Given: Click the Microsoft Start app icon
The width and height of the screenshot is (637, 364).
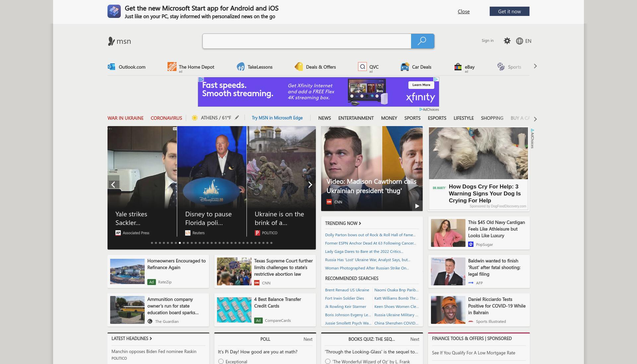Looking at the screenshot, I should point(114,11).
